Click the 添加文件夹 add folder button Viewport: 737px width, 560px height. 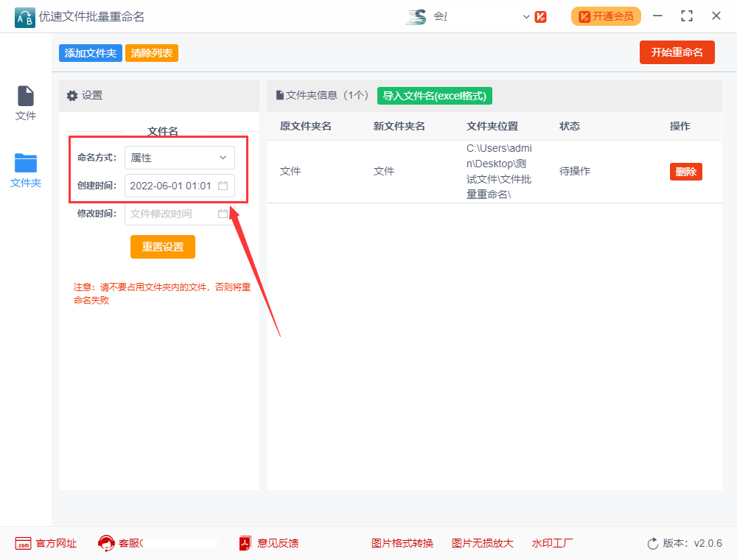coord(90,52)
